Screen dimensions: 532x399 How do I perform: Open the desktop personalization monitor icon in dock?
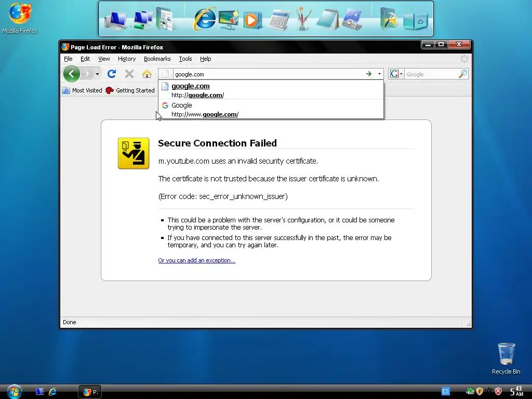pos(229,20)
